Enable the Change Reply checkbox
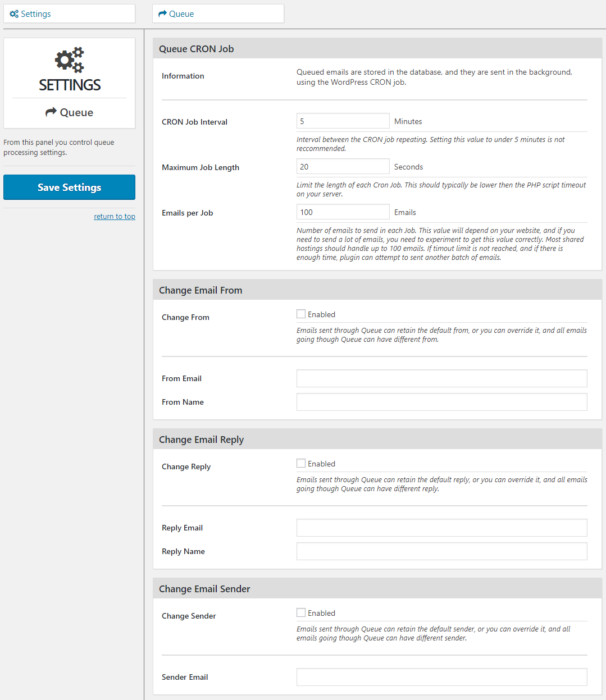This screenshot has width=606, height=700. click(x=301, y=464)
